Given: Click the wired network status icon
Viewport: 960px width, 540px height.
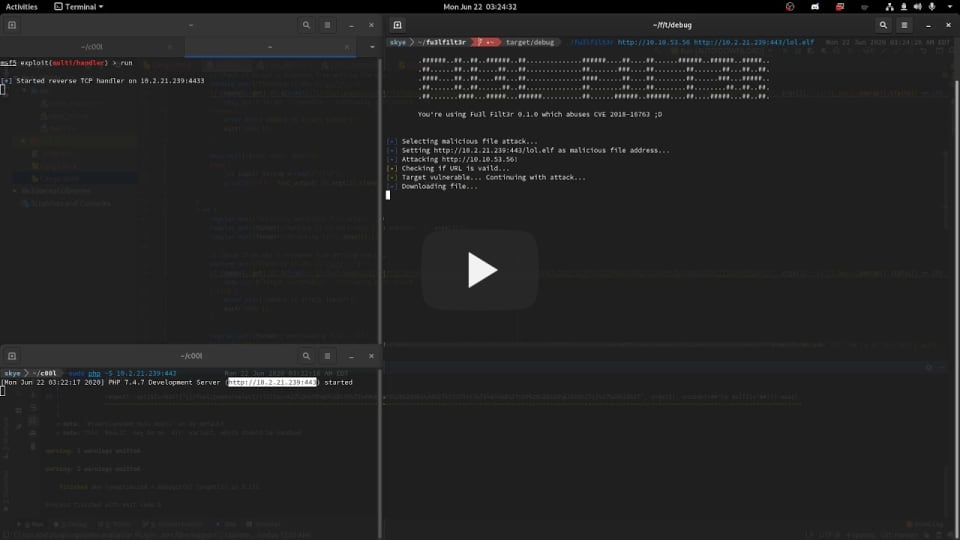Looking at the screenshot, I should pyautogui.click(x=889, y=7).
